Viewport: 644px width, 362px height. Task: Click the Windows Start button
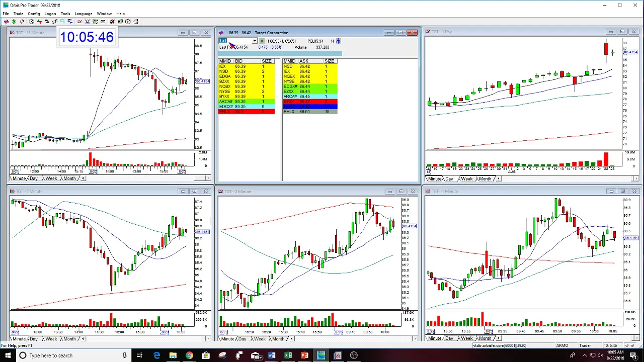pyautogui.click(x=8, y=355)
